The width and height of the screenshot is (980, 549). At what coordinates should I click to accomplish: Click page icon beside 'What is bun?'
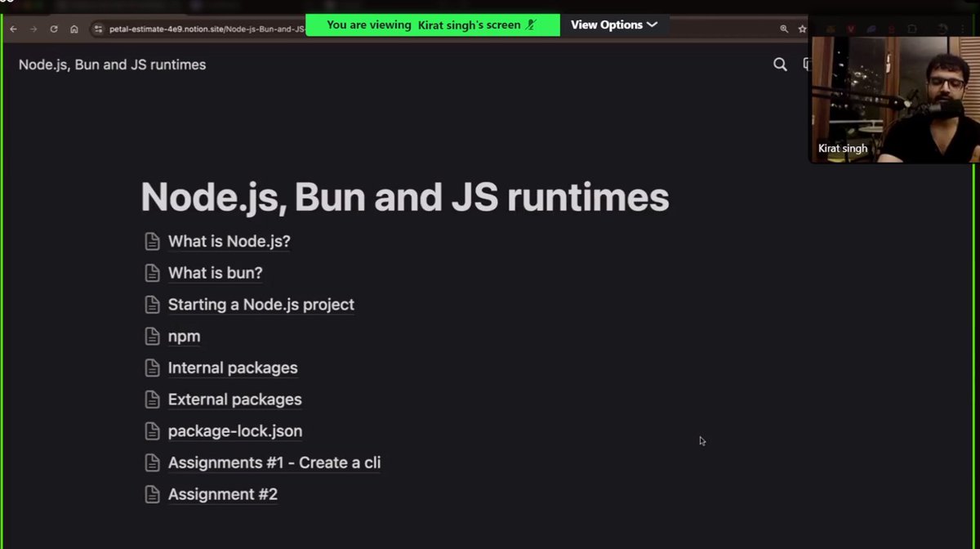[152, 273]
